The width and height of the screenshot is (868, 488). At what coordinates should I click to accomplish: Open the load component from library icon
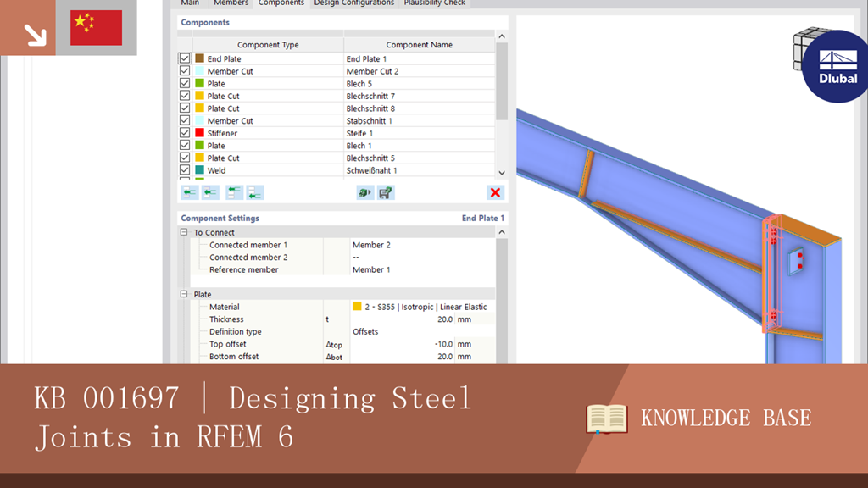[x=364, y=192]
